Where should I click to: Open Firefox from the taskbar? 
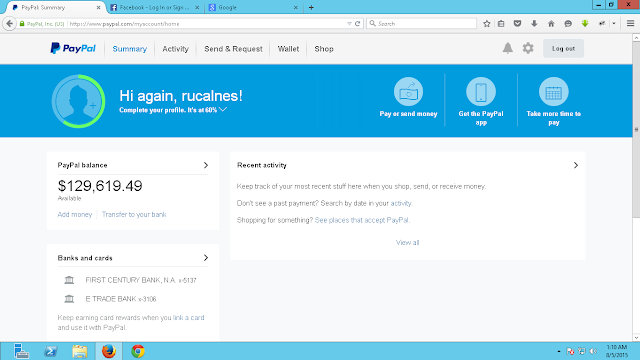coord(109,351)
